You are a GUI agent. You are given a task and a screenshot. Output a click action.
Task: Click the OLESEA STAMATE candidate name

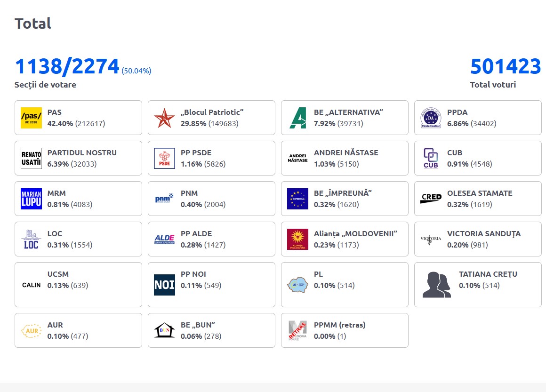[x=480, y=193]
